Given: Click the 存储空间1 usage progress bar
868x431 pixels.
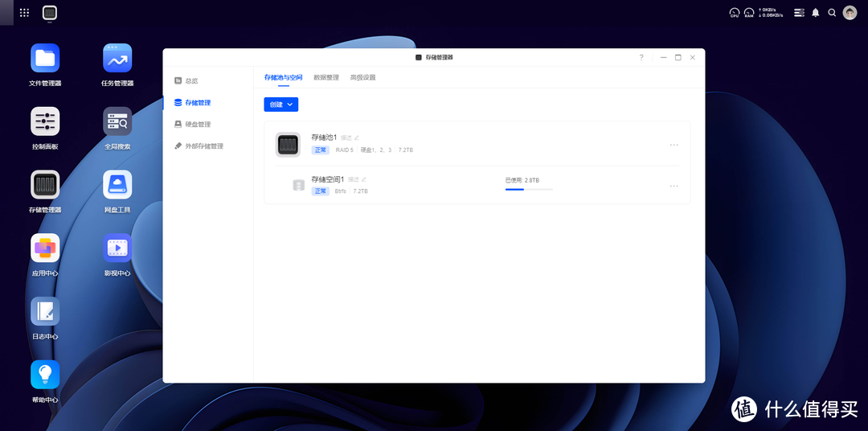Looking at the screenshot, I should (529, 190).
